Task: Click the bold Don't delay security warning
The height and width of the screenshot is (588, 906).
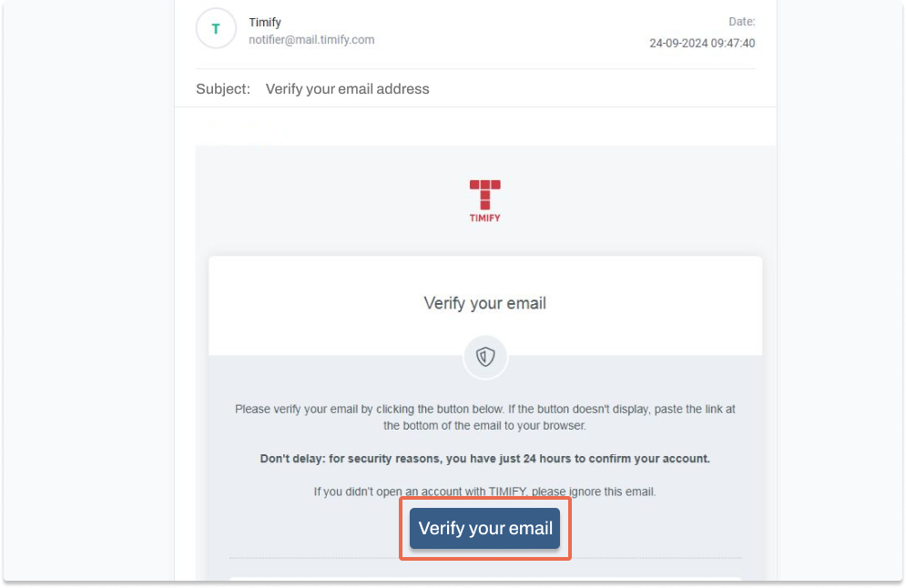Action: point(484,459)
